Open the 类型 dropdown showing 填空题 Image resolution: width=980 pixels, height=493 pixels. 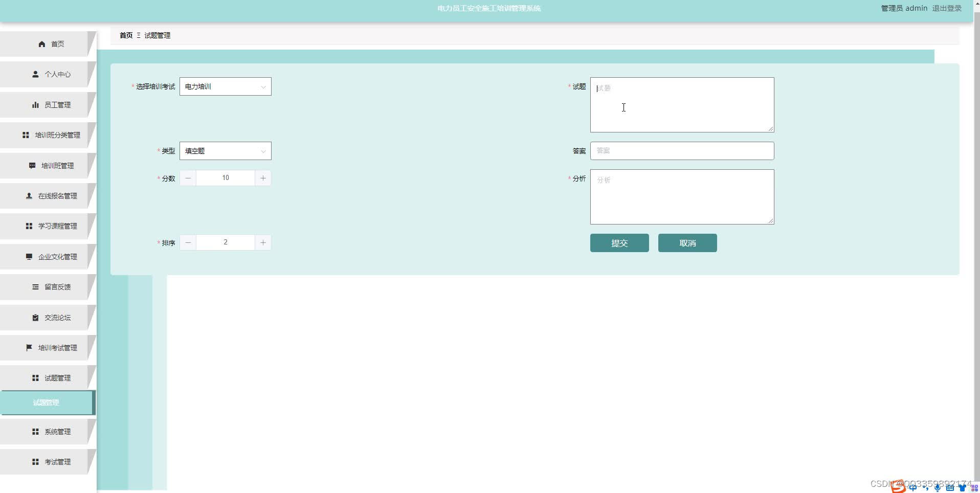(226, 151)
